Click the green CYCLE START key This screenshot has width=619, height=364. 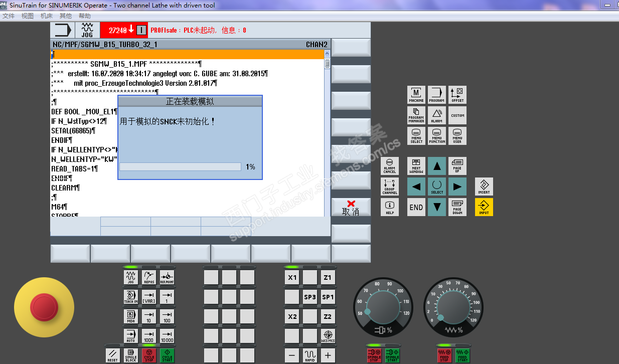click(167, 355)
